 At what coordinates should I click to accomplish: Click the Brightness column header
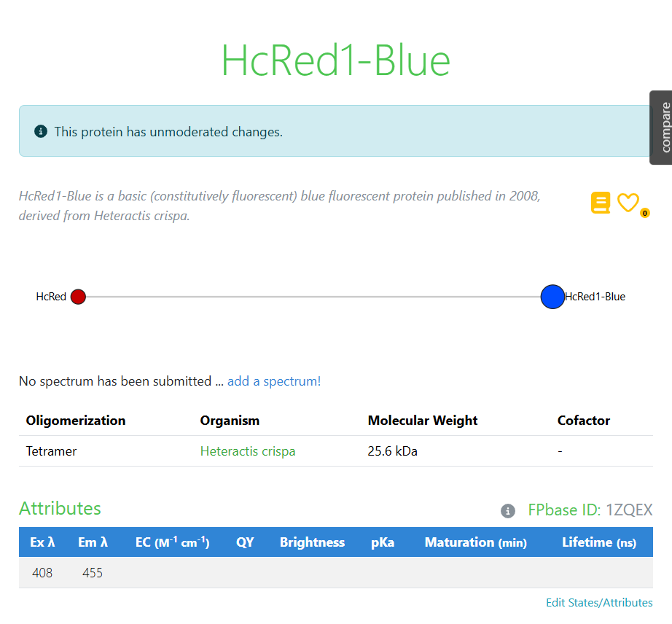(x=312, y=542)
